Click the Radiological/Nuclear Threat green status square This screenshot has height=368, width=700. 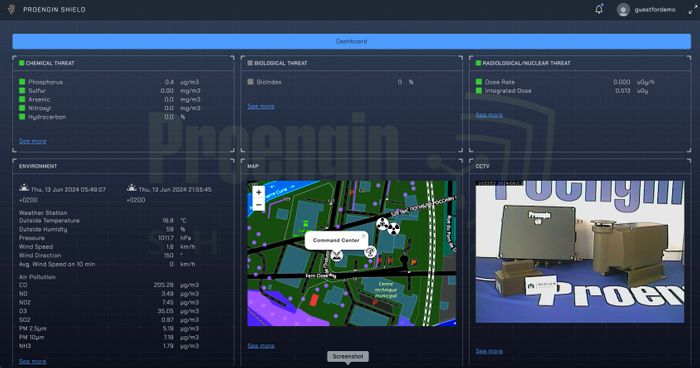click(478, 63)
